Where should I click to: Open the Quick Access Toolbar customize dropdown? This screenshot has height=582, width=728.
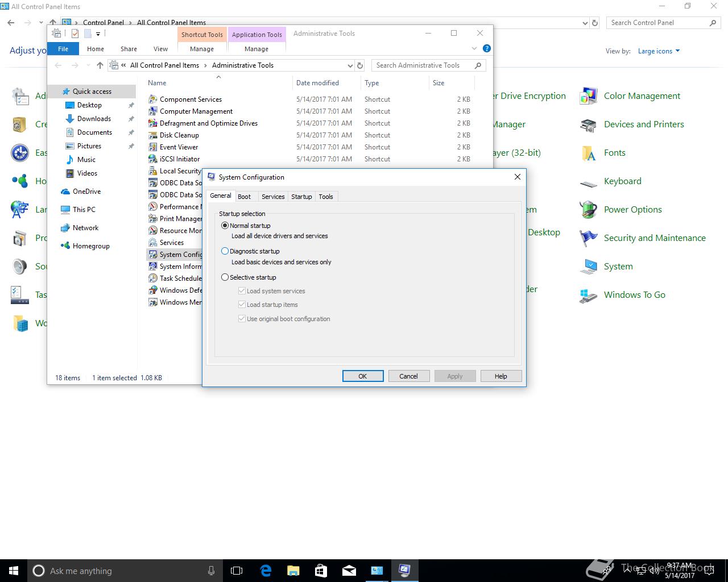(98, 34)
